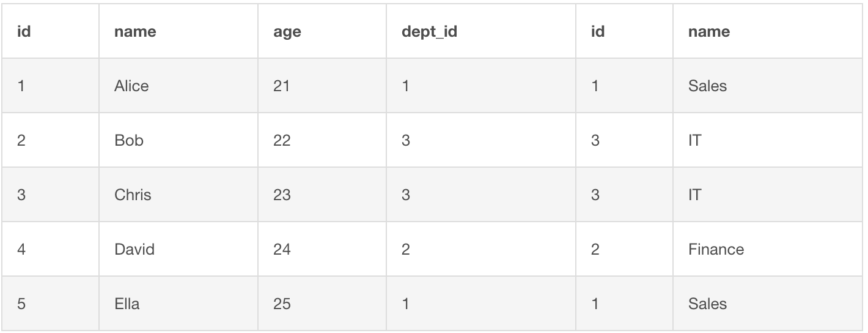Select the age cell showing 24
The image size is (868, 333).
click(x=282, y=249)
